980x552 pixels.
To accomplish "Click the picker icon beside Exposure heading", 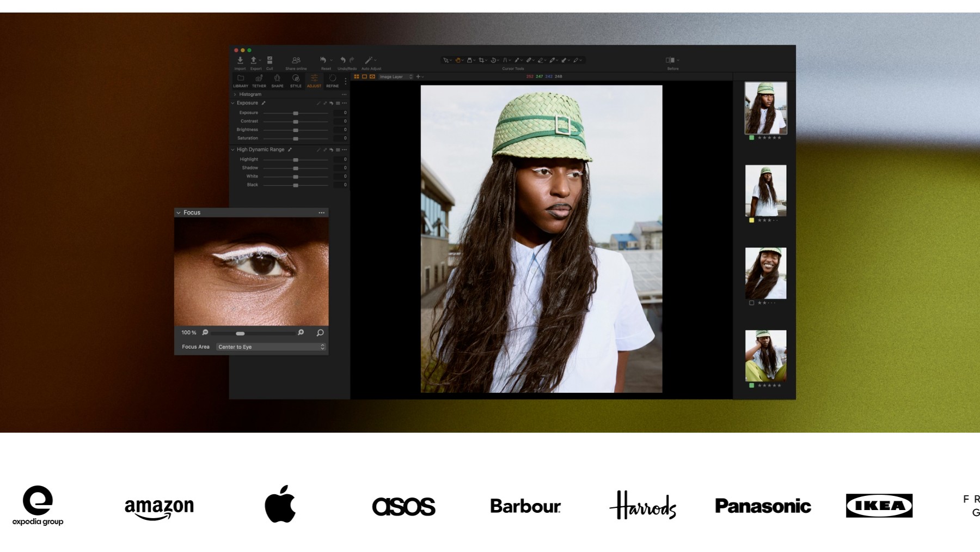I will click(x=264, y=103).
